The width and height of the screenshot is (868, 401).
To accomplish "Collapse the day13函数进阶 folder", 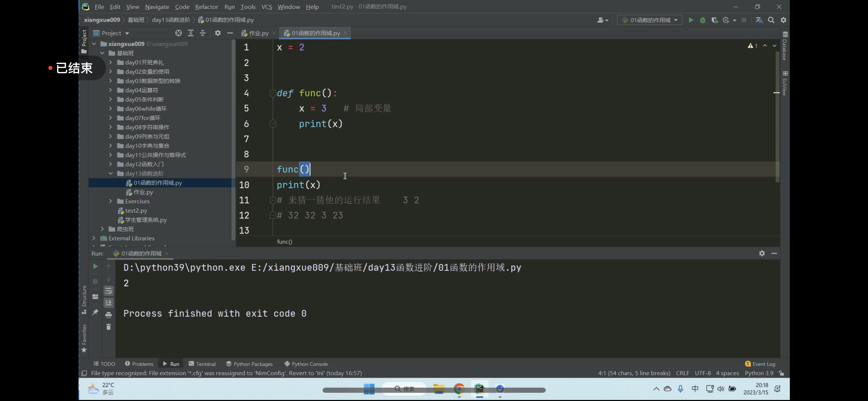I will pos(110,173).
